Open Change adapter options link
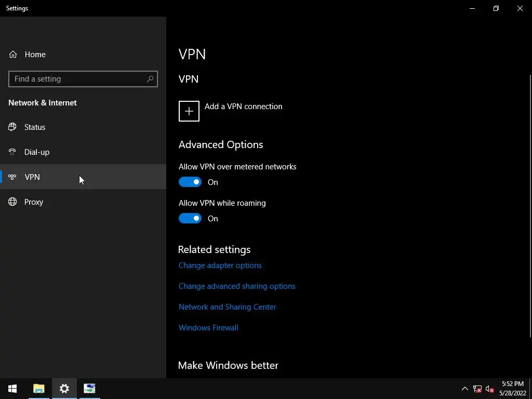 [220, 265]
